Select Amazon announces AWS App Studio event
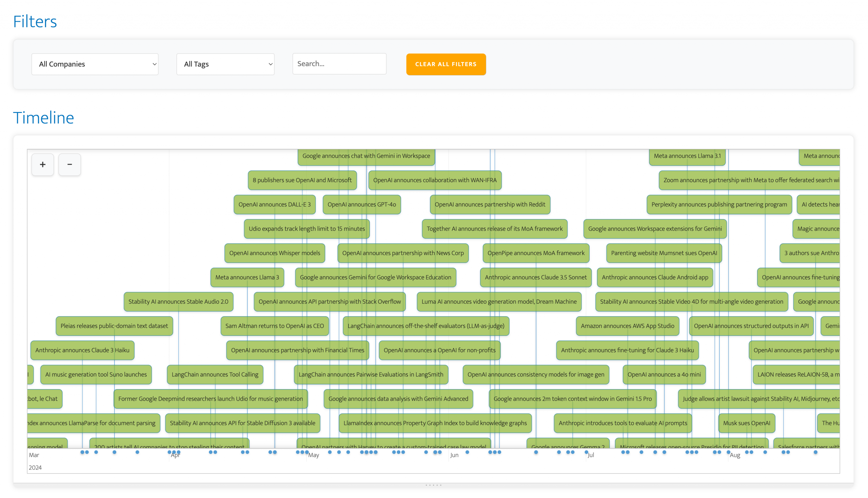868x498 pixels. (x=627, y=326)
